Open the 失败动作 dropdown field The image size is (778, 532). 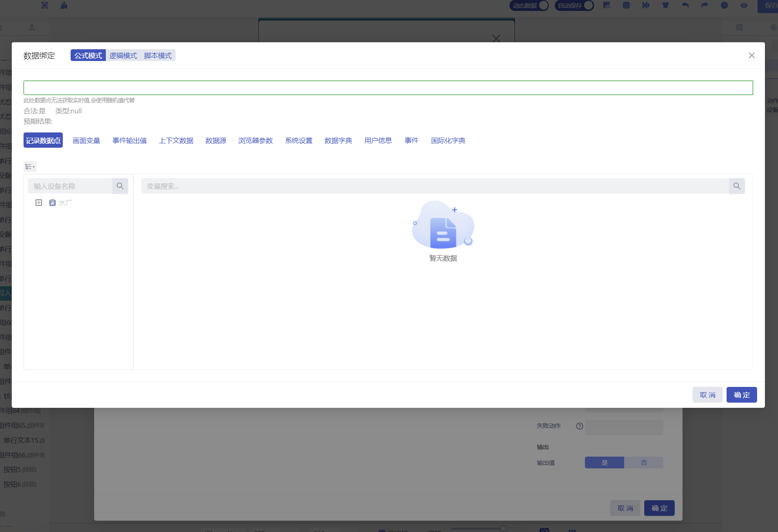(x=624, y=427)
